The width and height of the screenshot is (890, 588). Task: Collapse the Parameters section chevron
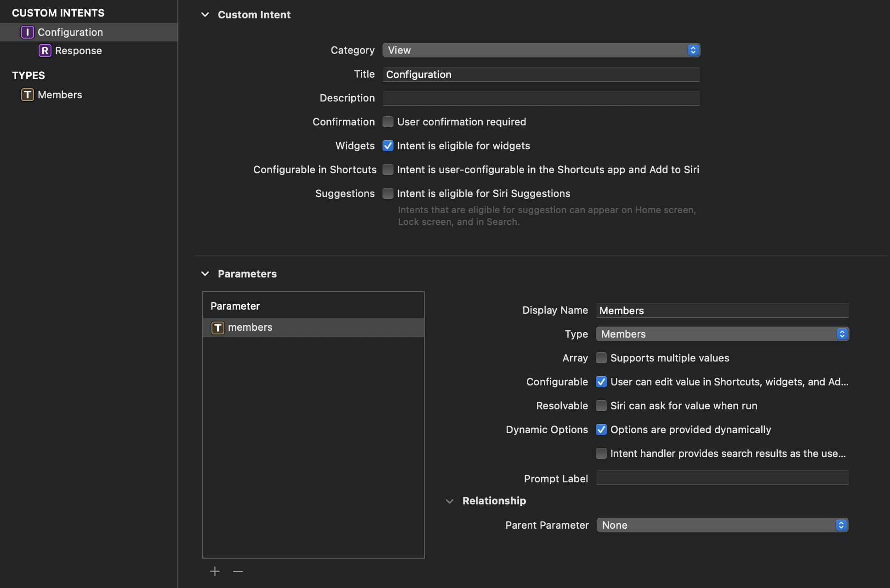[205, 274]
